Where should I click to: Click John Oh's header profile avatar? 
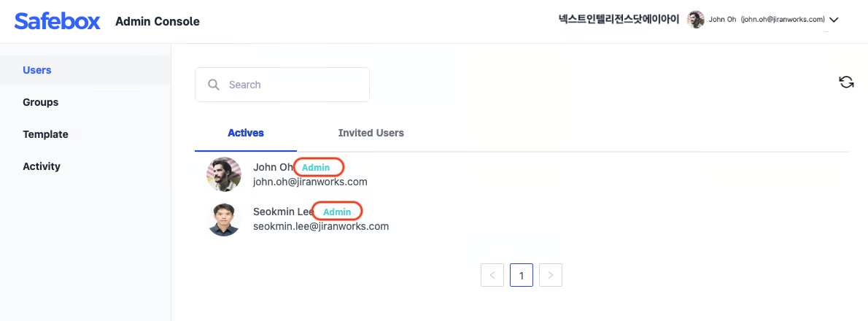(696, 20)
